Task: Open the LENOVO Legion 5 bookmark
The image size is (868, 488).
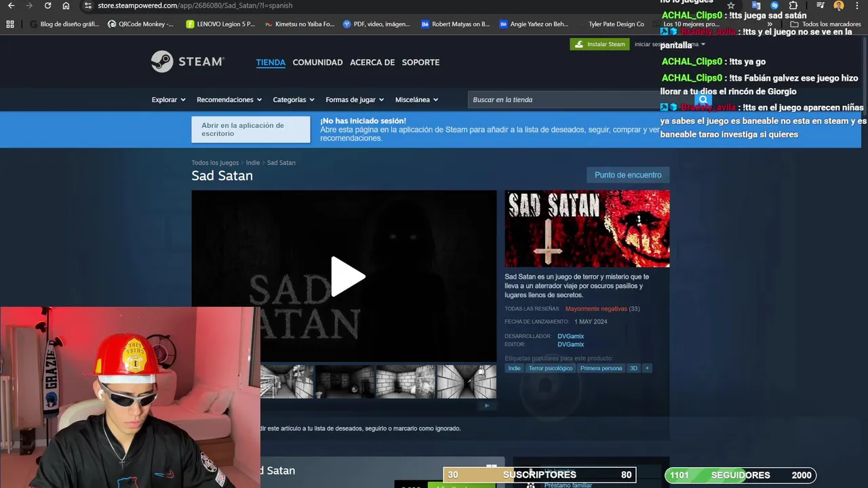Action: pyautogui.click(x=220, y=24)
